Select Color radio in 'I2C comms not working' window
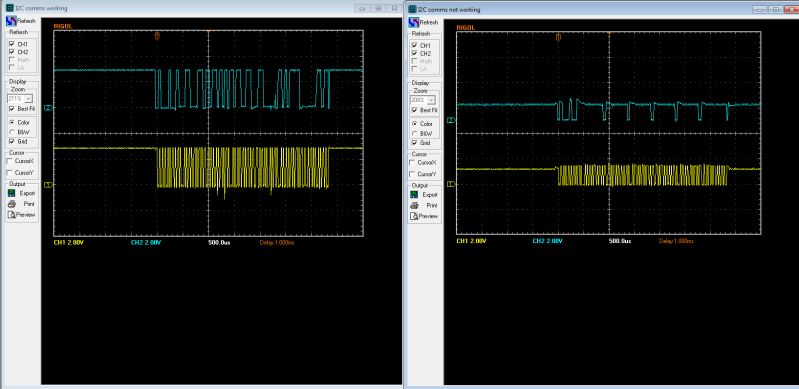 [414, 124]
